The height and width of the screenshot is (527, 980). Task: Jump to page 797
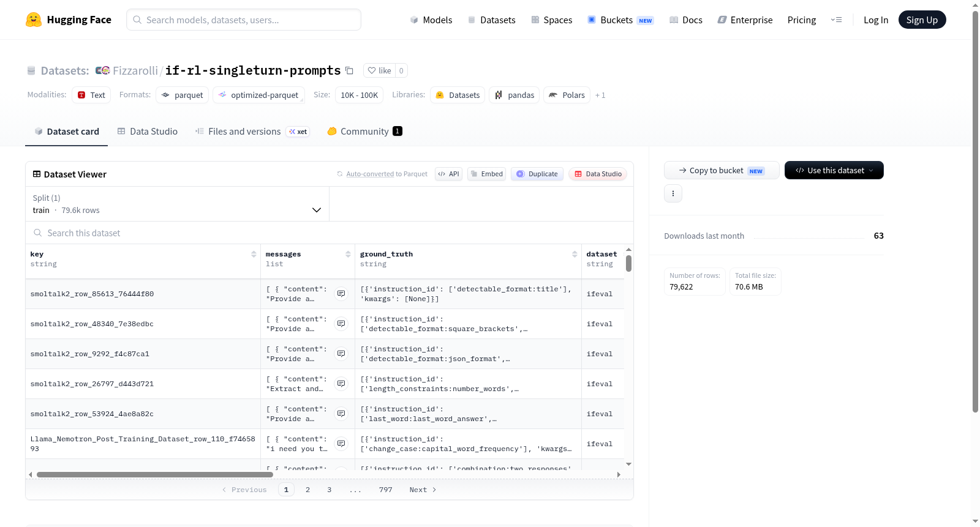click(386, 490)
